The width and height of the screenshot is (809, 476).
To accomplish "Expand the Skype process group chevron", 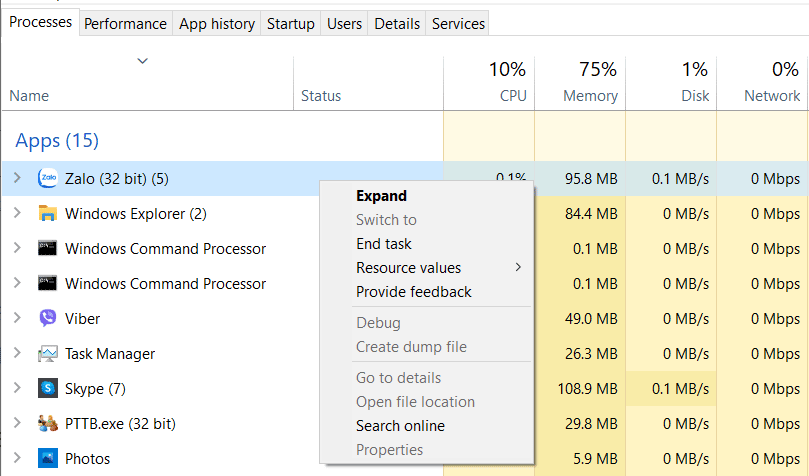I will 16,389.
